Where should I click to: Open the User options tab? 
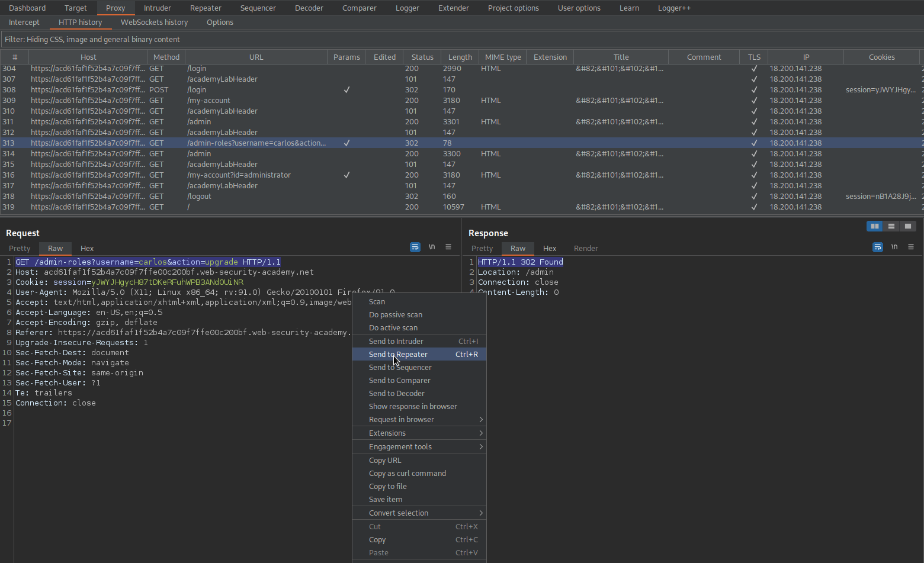tap(579, 8)
